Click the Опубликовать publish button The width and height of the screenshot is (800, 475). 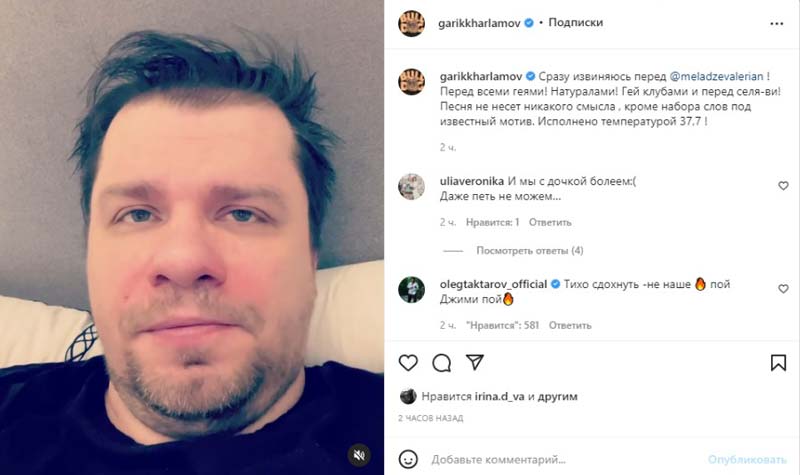(x=747, y=460)
